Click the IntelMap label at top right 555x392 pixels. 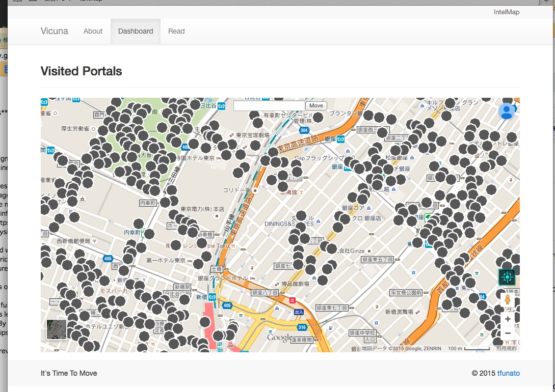507,12
